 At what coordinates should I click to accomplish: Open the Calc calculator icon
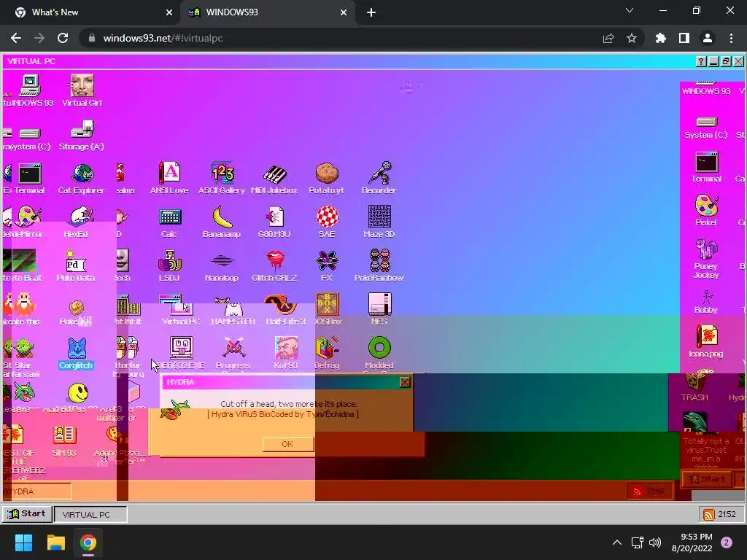pos(169,222)
